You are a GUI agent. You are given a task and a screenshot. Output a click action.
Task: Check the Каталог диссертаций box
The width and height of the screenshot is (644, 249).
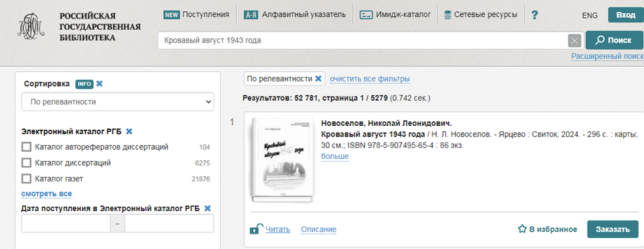[x=27, y=163]
